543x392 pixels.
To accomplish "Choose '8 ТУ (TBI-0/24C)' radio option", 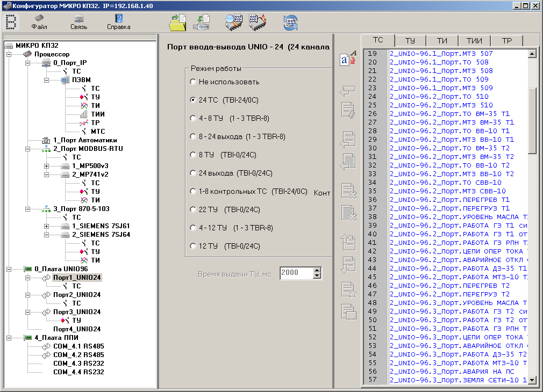I will click(193, 155).
